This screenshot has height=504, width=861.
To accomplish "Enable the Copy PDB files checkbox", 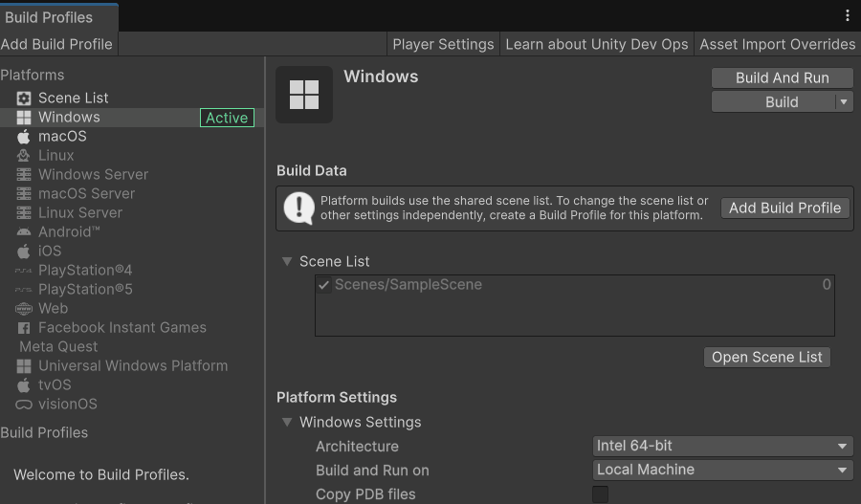I will coord(600,494).
